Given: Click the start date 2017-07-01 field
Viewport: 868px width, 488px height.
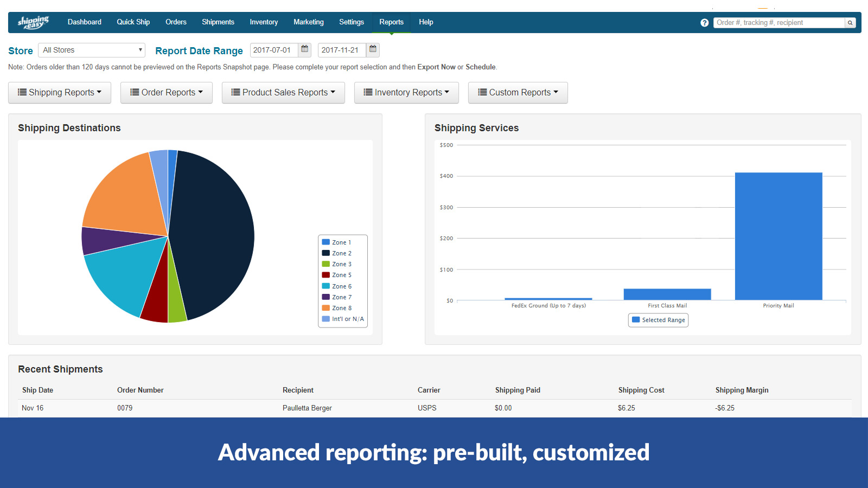Looking at the screenshot, I should click(x=274, y=50).
